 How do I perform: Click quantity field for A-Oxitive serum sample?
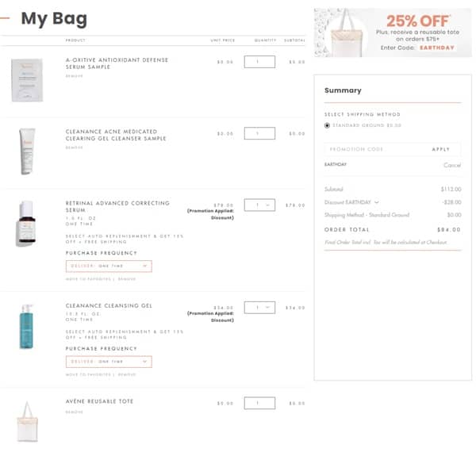[259, 62]
